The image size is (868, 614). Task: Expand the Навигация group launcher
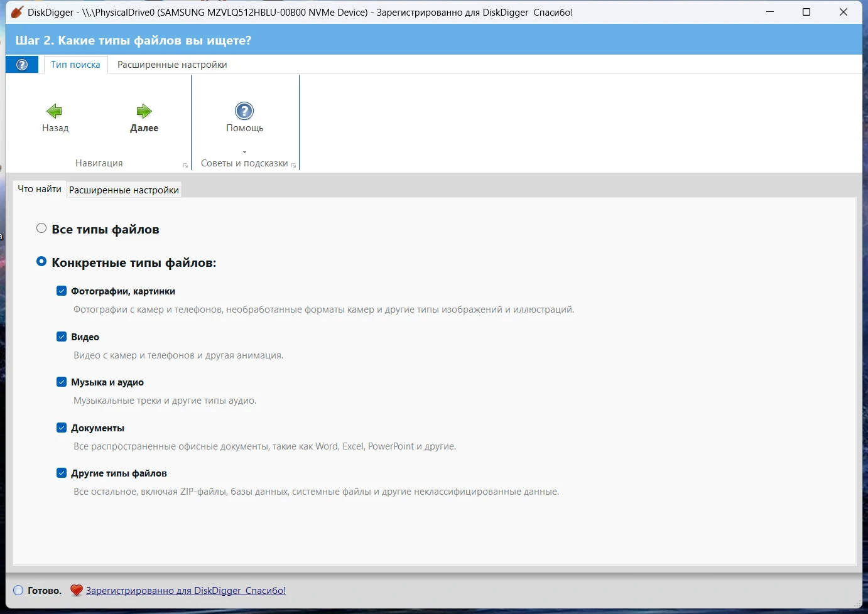(185, 165)
